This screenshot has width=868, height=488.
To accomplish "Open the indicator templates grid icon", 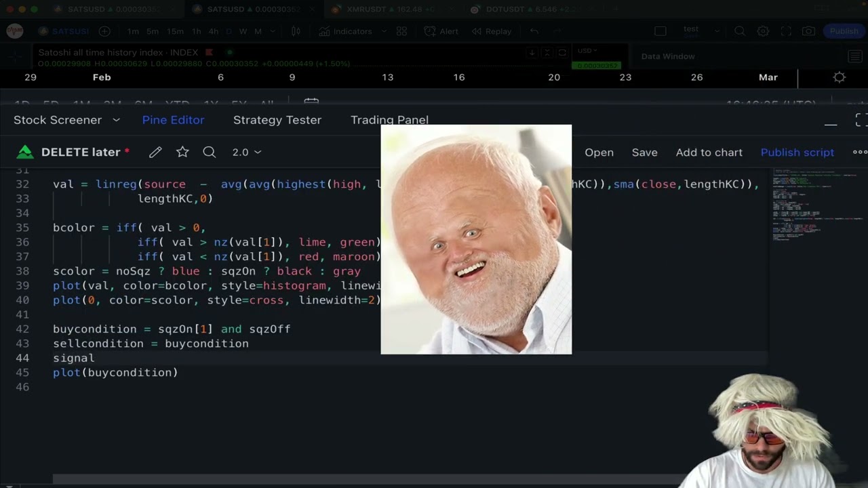I will point(401,31).
